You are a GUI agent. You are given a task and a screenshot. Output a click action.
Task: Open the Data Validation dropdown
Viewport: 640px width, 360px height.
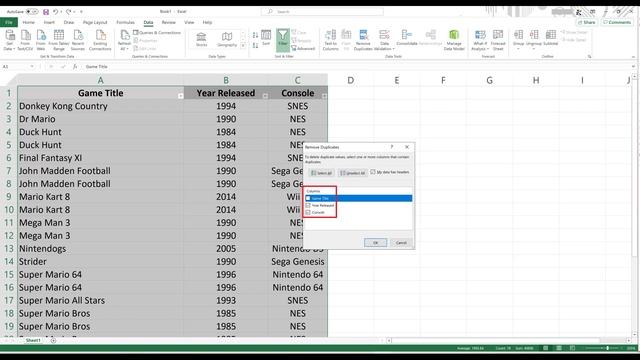393,49
